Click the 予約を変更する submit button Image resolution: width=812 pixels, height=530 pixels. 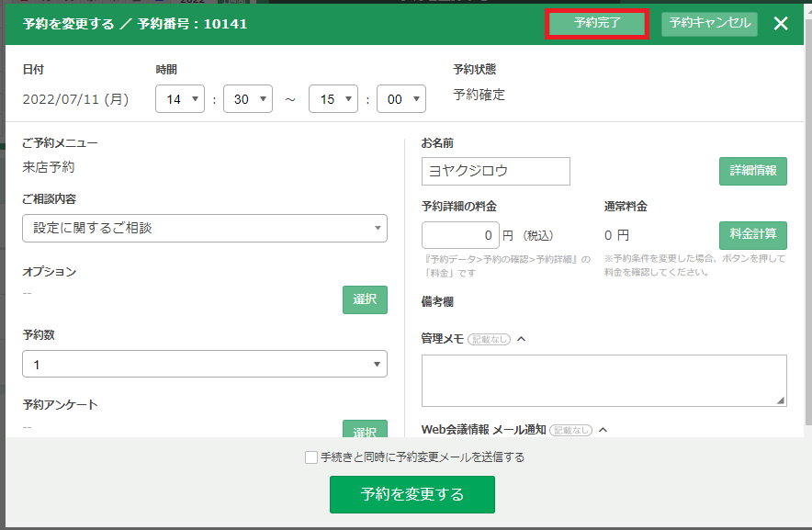point(412,494)
